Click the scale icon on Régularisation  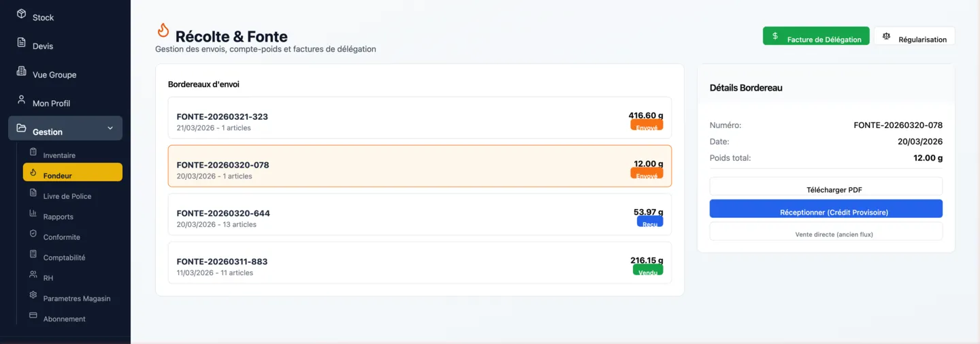click(x=886, y=36)
